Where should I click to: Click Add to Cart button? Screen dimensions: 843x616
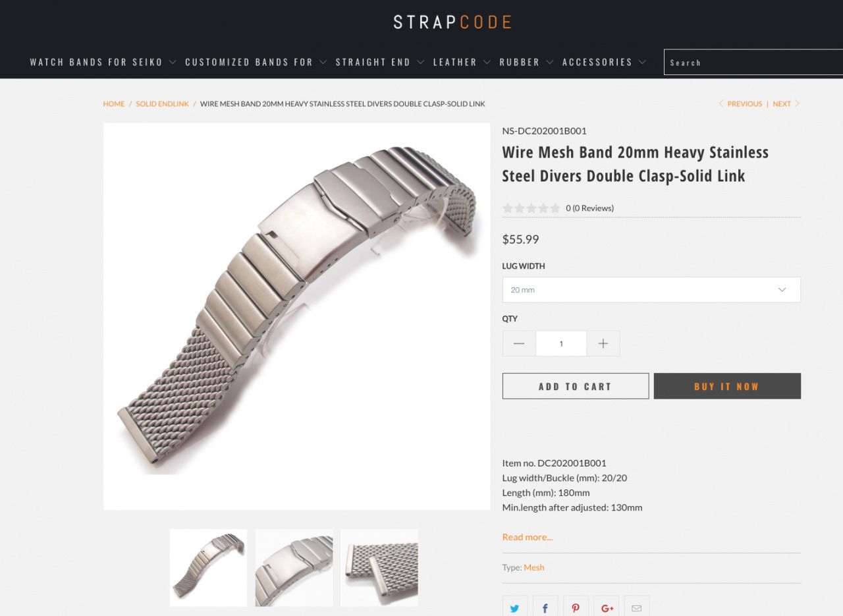click(x=575, y=386)
